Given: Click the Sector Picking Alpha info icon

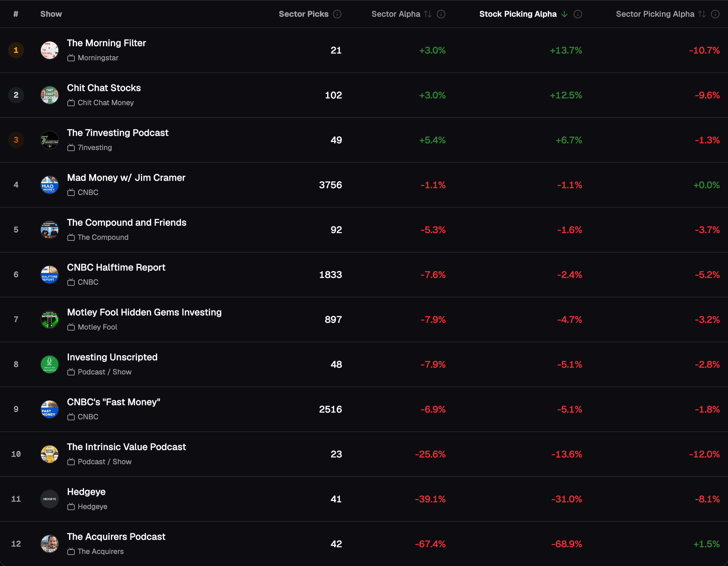Looking at the screenshot, I should coord(715,14).
